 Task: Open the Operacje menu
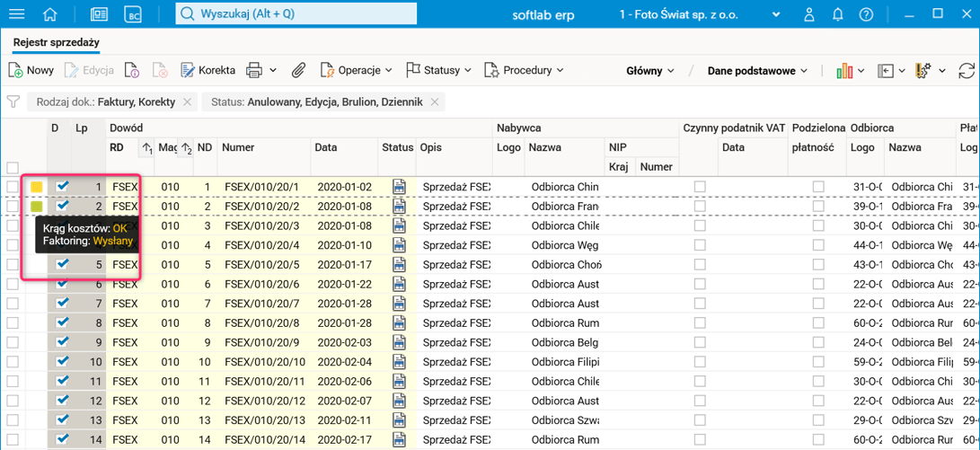(x=357, y=70)
